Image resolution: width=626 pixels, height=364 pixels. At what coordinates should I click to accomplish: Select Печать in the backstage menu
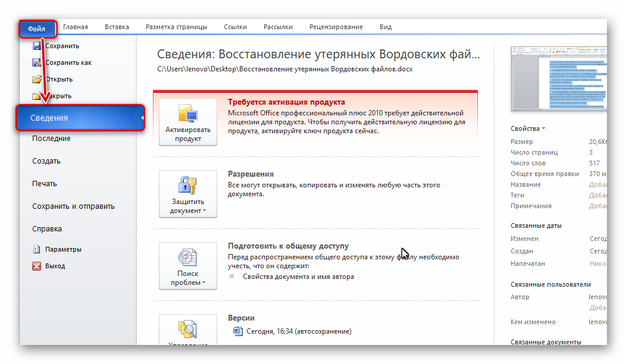click(45, 184)
